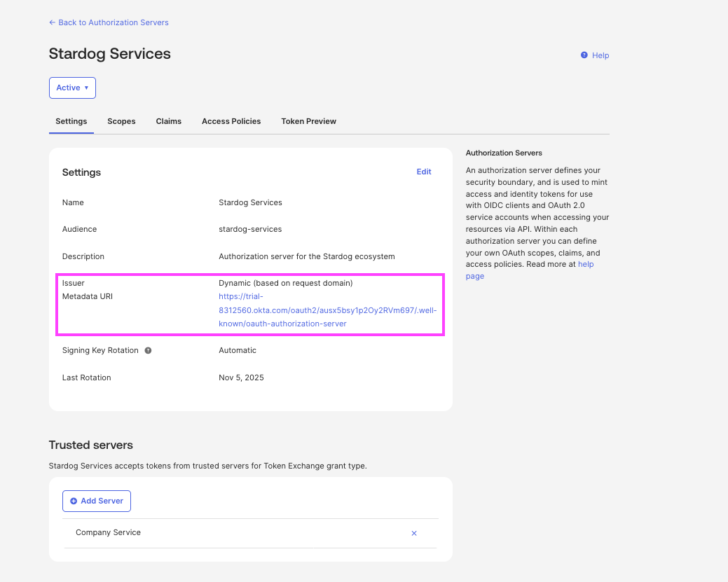Click the Trusted servers heading

tap(91, 445)
